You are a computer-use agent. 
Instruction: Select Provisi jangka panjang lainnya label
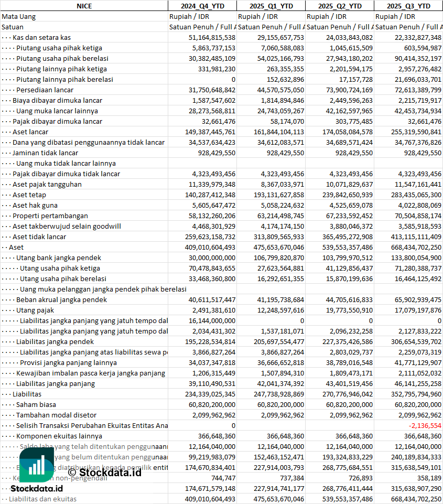pyautogui.click(x=69, y=363)
